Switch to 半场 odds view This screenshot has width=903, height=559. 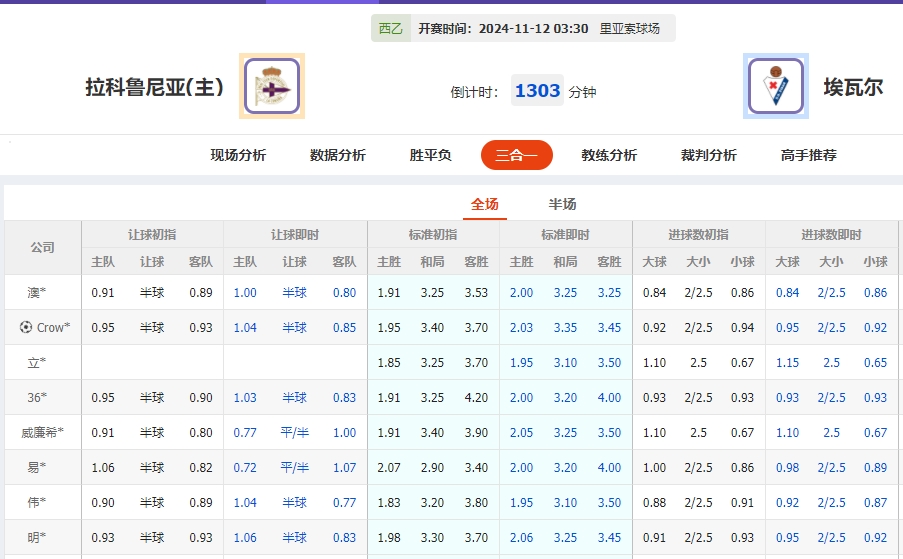(x=562, y=205)
